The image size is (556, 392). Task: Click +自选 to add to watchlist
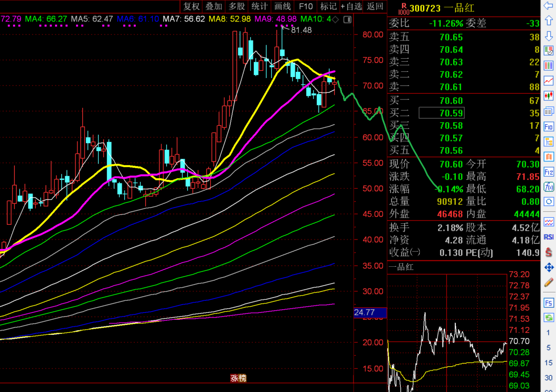pos(351,6)
